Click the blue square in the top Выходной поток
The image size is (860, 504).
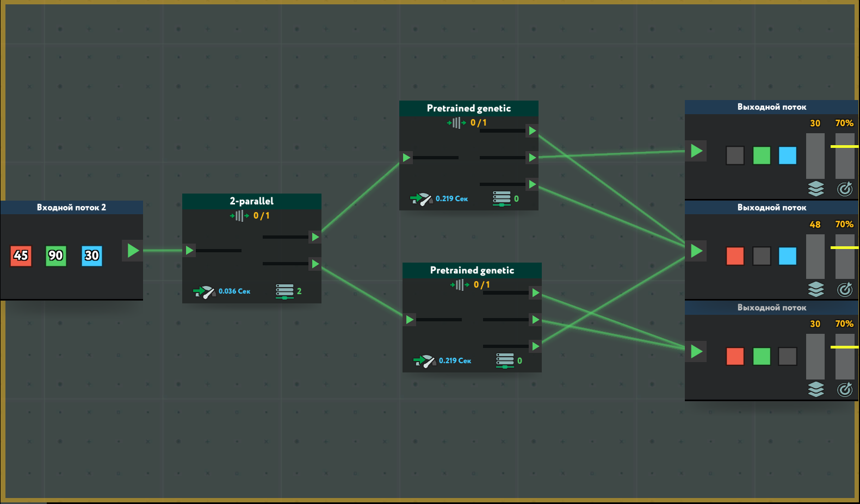pos(788,155)
